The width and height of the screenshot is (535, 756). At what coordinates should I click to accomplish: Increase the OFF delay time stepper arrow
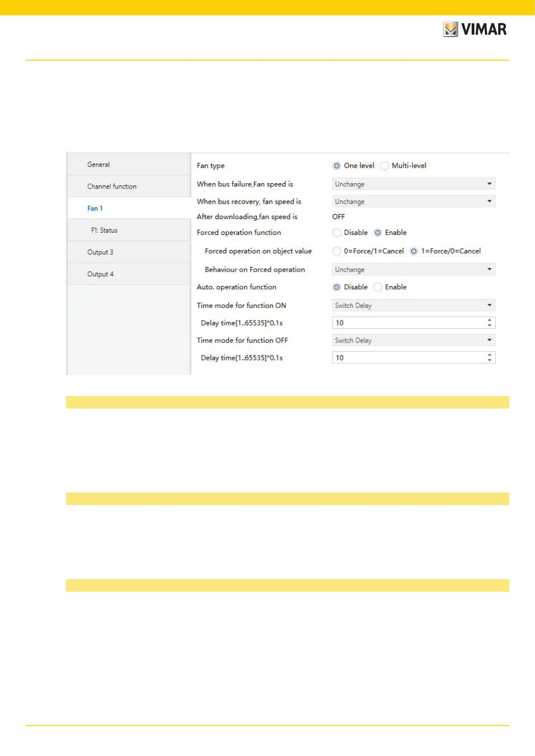[x=489, y=355]
